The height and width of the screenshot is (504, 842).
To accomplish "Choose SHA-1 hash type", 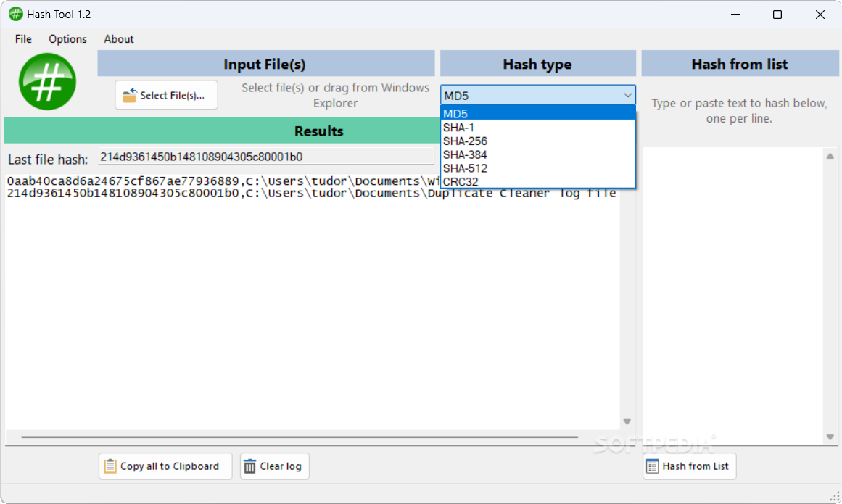I will (537, 127).
